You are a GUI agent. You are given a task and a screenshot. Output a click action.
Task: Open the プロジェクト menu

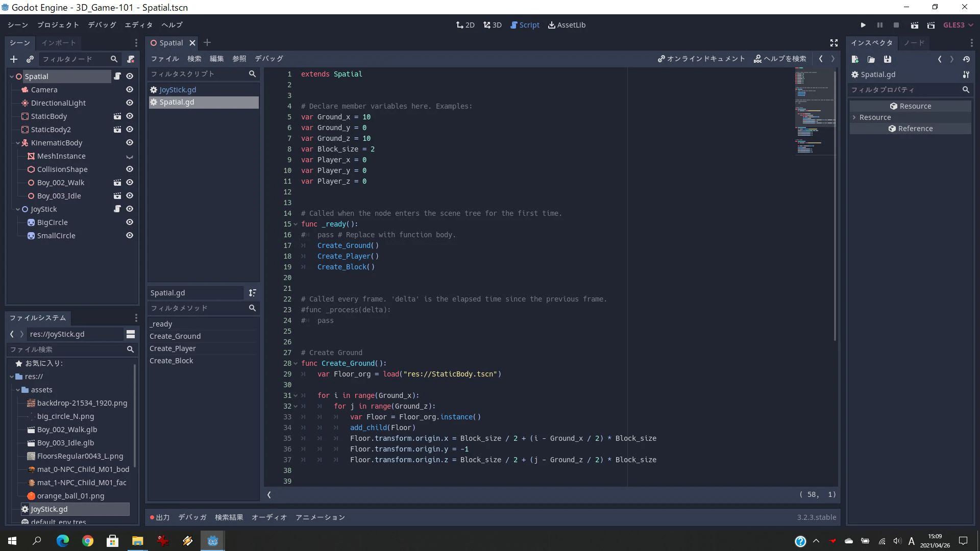pyautogui.click(x=58, y=25)
